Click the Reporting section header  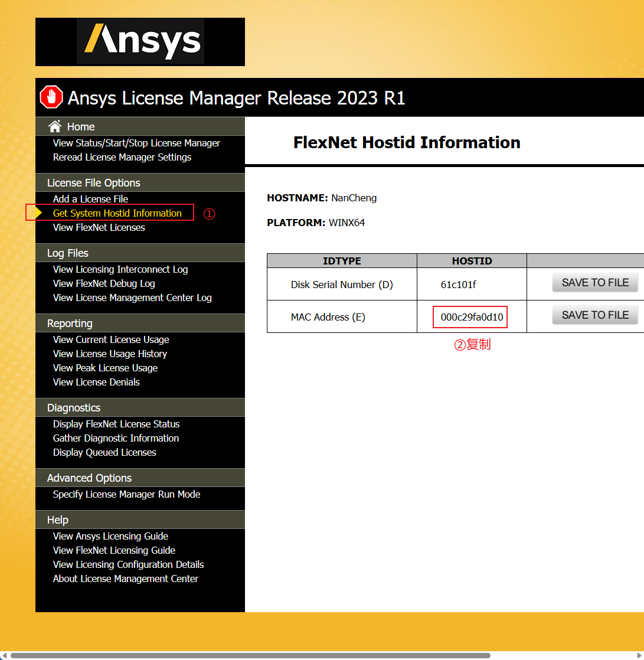140,324
